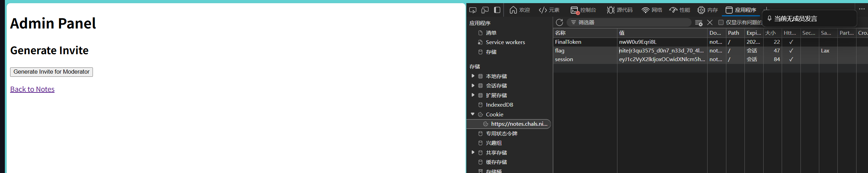Viewport: 868px width, 173px height.
Task: Open the Service workers item
Action: tap(505, 42)
